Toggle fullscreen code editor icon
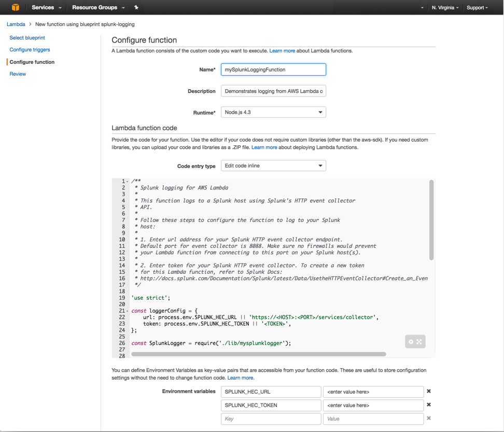 coord(419,342)
